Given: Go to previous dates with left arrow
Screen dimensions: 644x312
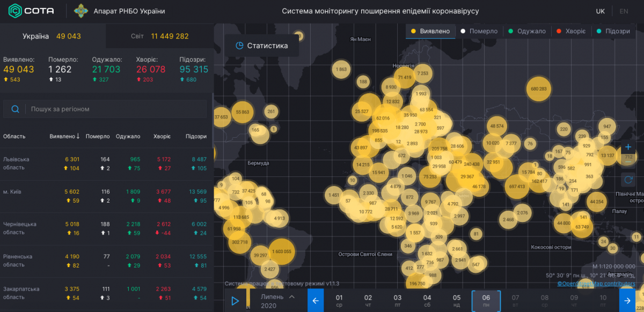Looking at the screenshot, I should [316, 301].
